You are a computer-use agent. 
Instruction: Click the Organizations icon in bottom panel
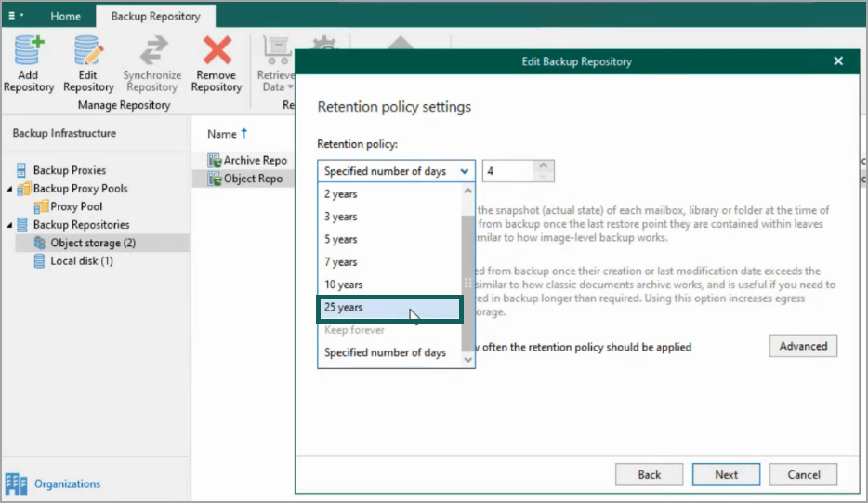pos(17,483)
